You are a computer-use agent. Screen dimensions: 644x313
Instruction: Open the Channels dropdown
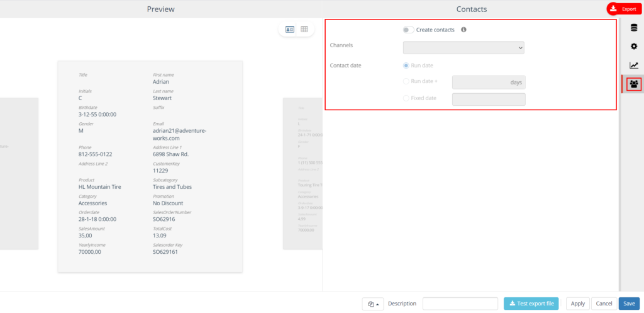point(464,47)
